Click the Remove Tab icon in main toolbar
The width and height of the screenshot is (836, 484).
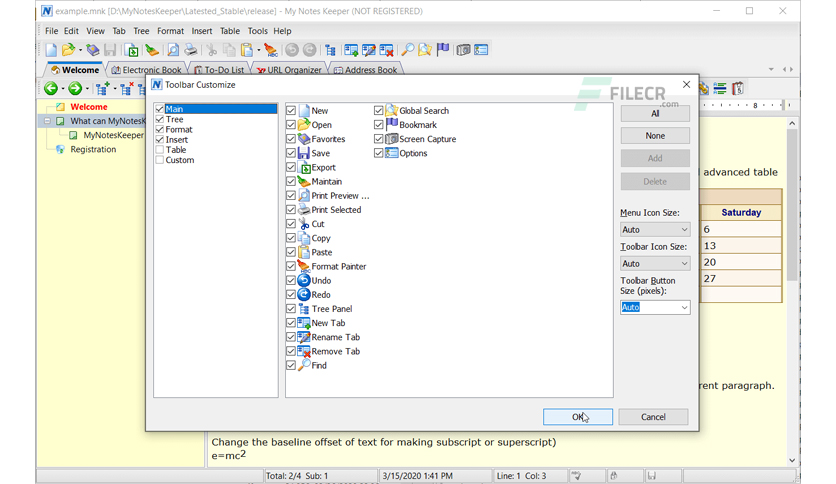(386, 50)
